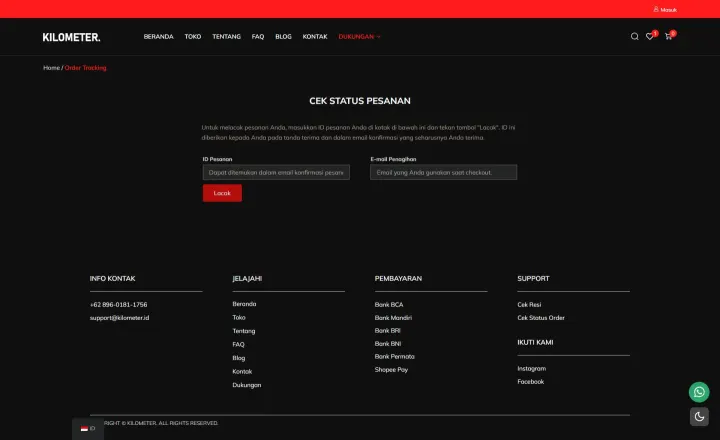Click support@kilometer.id email link
Image resolution: width=720 pixels, height=440 pixels.
pos(119,318)
